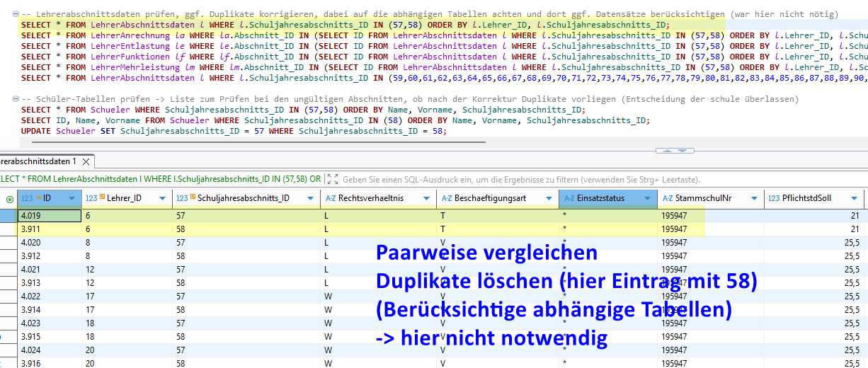Click the row header of row 4.019
This screenshot has height=368, width=868.
point(8,217)
